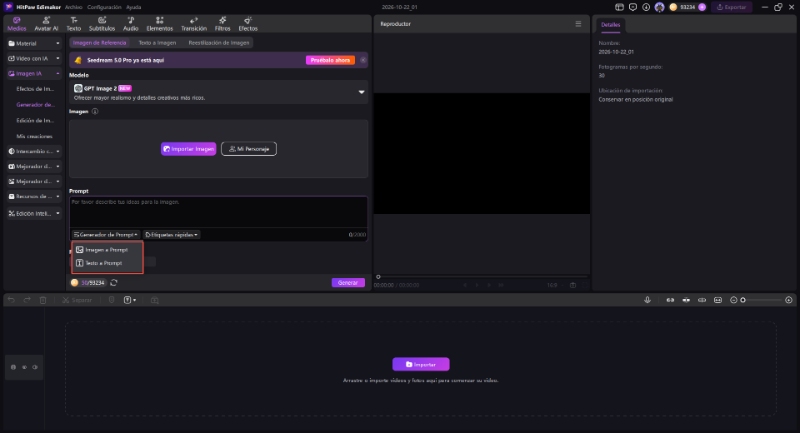Click the refresh credits icon
This screenshot has height=433, width=800.
(x=114, y=283)
